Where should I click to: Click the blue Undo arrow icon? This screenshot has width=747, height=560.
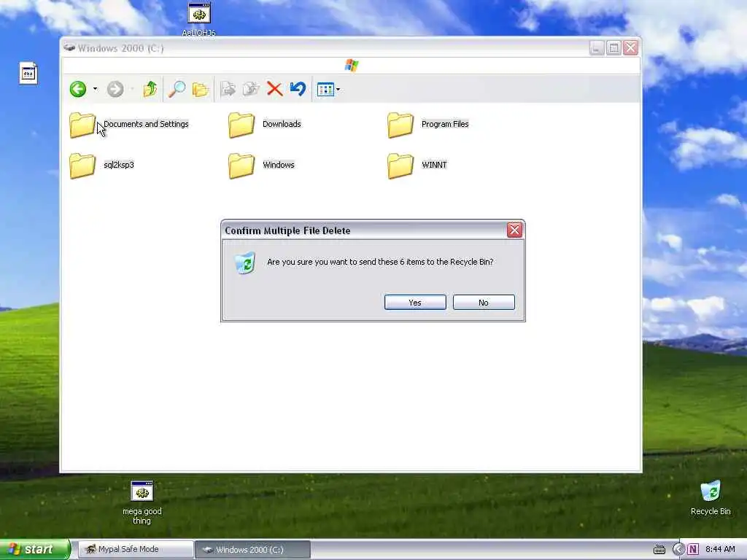pos(298,88)
